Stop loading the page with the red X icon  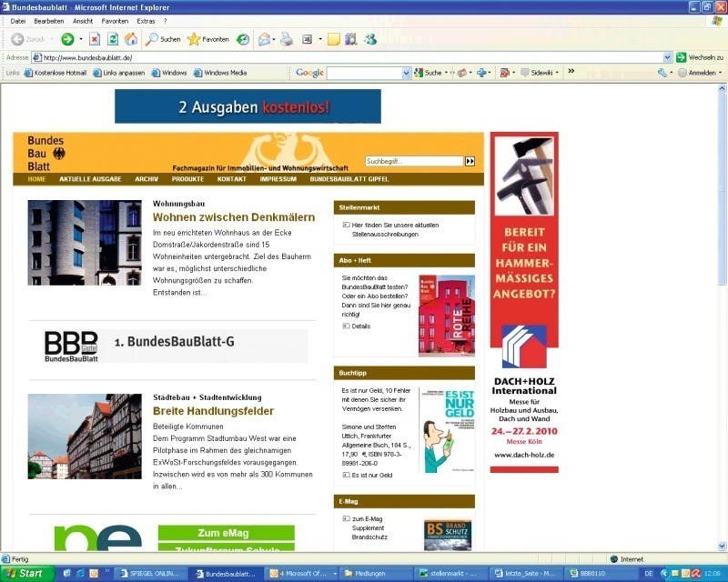click(95, 39)
